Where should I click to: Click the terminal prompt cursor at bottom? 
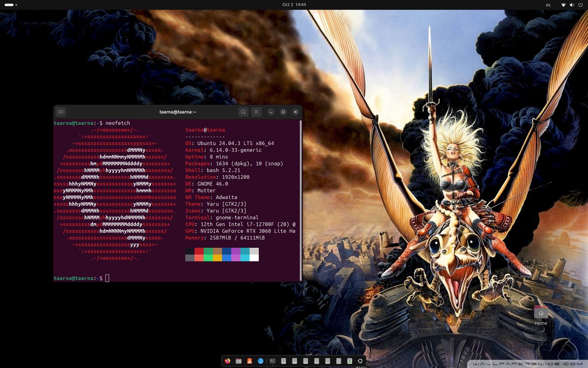(x=107, y=278)
